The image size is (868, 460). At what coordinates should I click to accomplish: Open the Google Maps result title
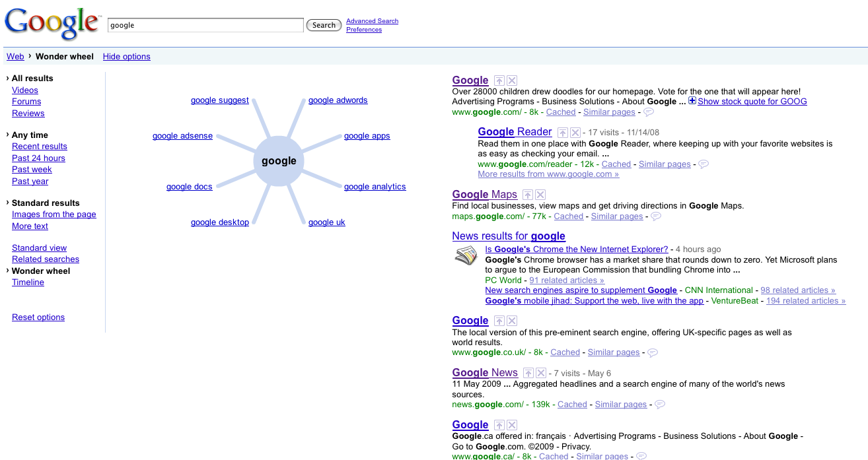coord(485,195)
